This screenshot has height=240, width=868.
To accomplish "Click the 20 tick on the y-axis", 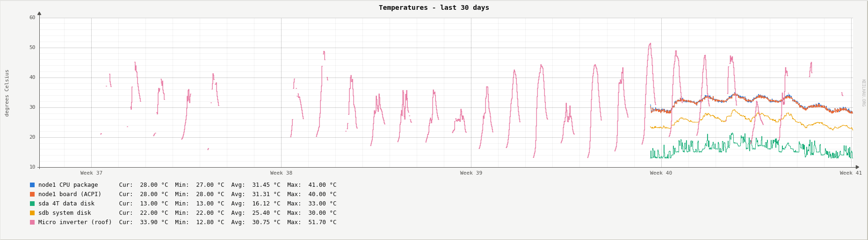I will (x=32, y=137).
